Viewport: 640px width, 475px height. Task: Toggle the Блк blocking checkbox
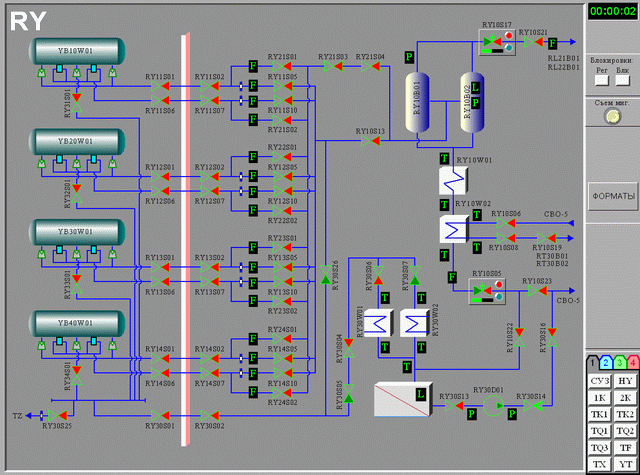tap(622, 80)
